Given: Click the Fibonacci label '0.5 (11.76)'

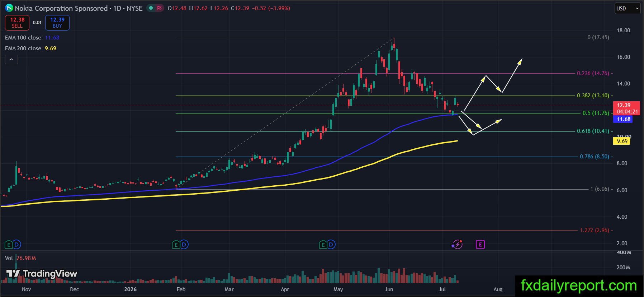Looking at the screenshot, I should point(596,113).
